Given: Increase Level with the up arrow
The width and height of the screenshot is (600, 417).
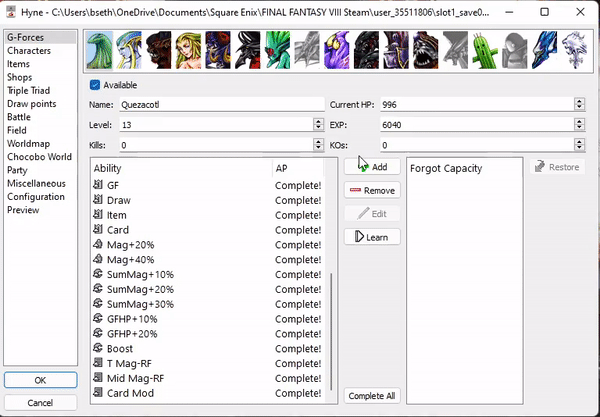Looking at the screenshot, I should (318, 121).
